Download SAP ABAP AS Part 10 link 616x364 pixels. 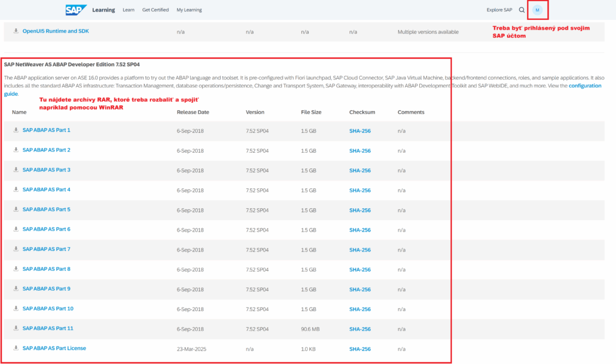coord(48,309)
